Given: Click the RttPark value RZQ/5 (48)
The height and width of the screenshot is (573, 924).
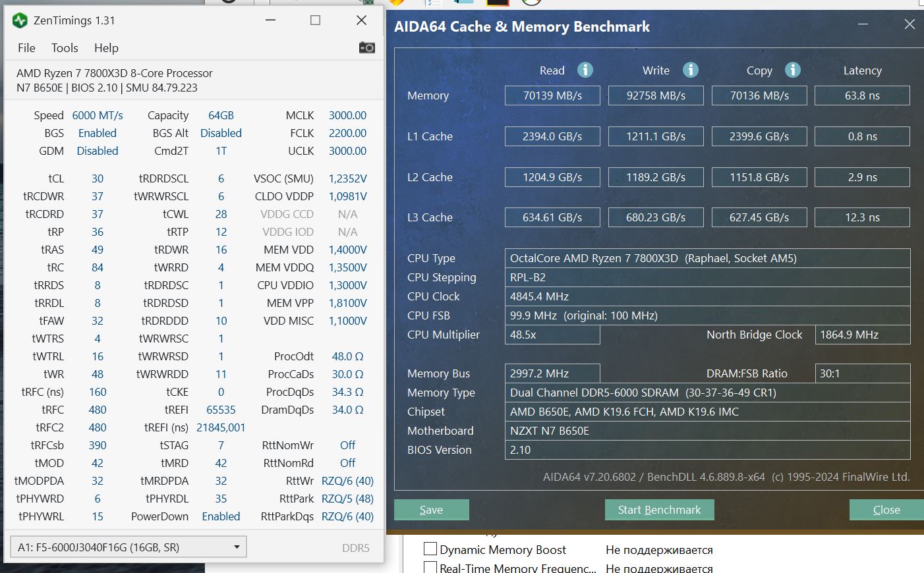Looking at the screenshot, I should coord(347,499).
